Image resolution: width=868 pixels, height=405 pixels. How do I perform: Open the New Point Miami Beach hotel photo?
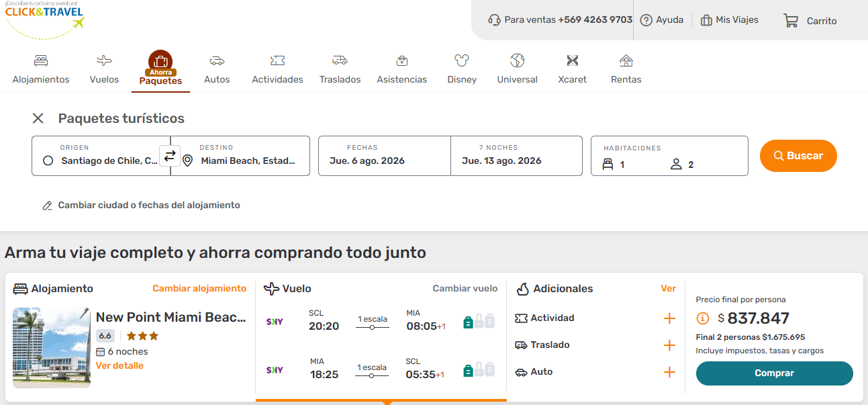pyautogui.click(x=51, y=348)
